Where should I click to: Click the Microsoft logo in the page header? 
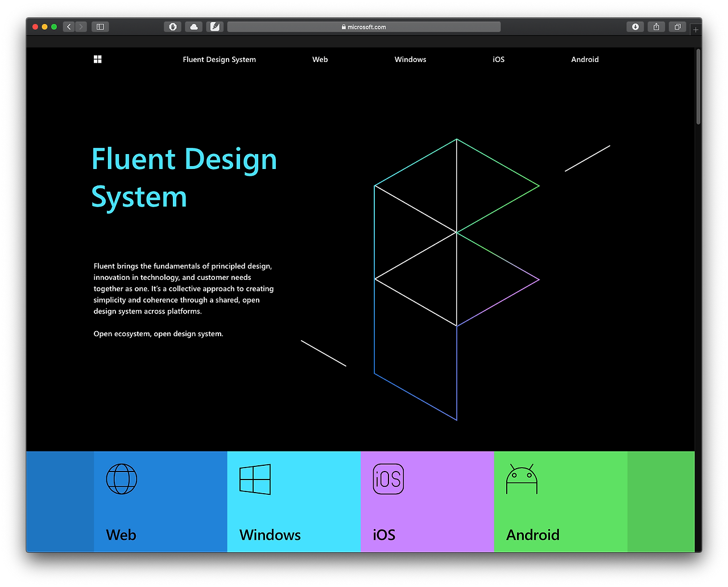pos(97,59)
